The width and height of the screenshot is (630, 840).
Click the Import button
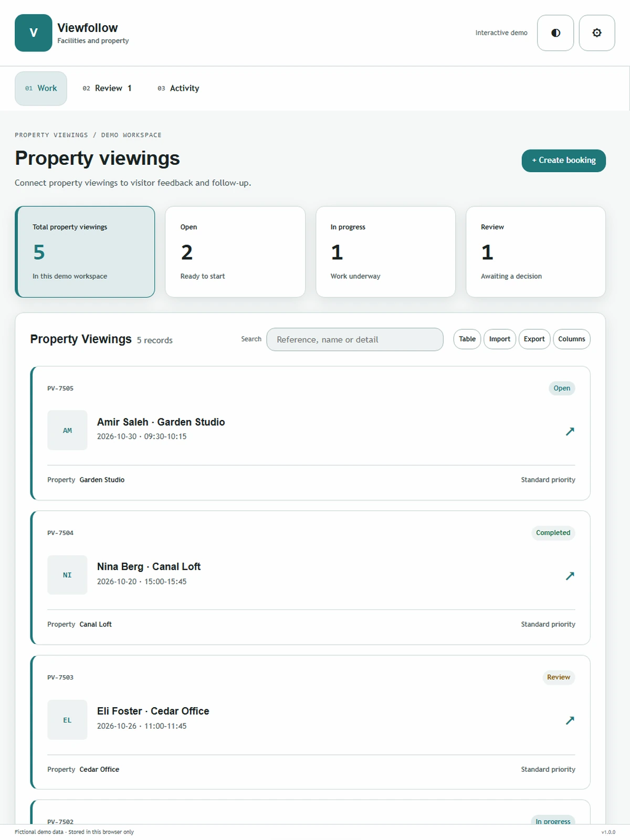(500, 339)
